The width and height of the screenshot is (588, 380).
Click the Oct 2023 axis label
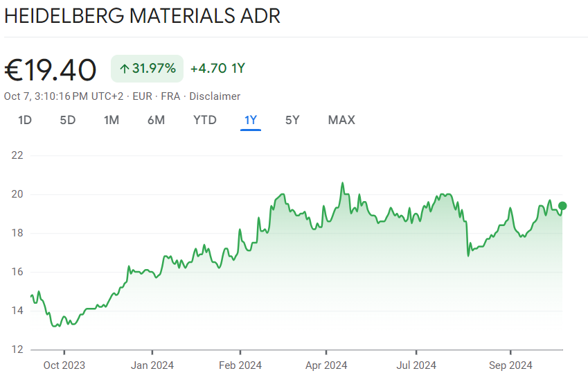point(64,365)
